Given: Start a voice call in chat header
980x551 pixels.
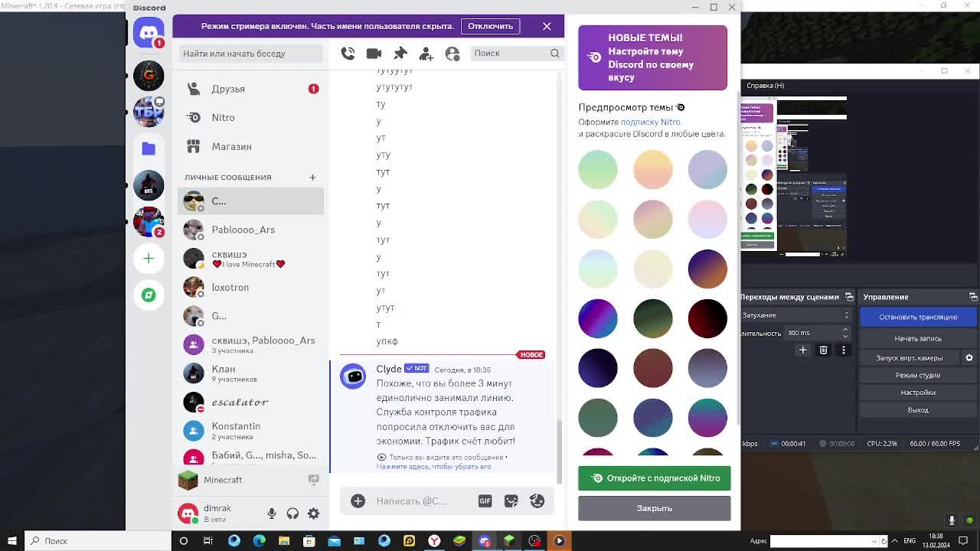Looking at the screenshot, I should tap(348, 53).
